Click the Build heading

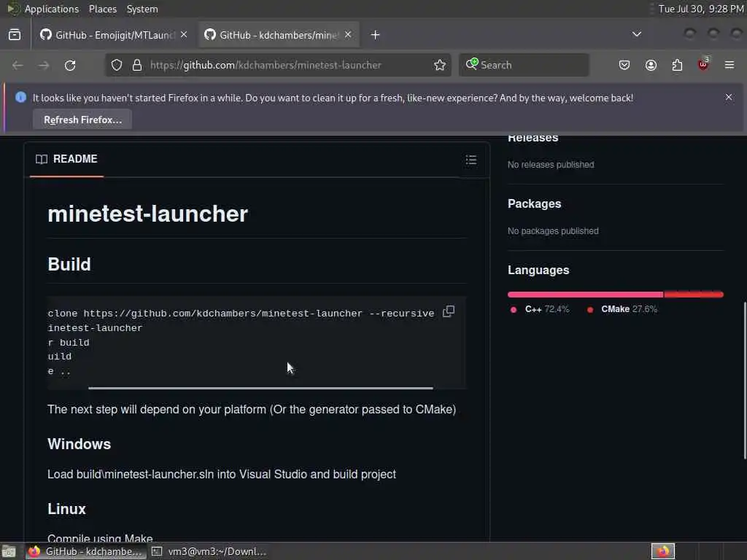69,264
